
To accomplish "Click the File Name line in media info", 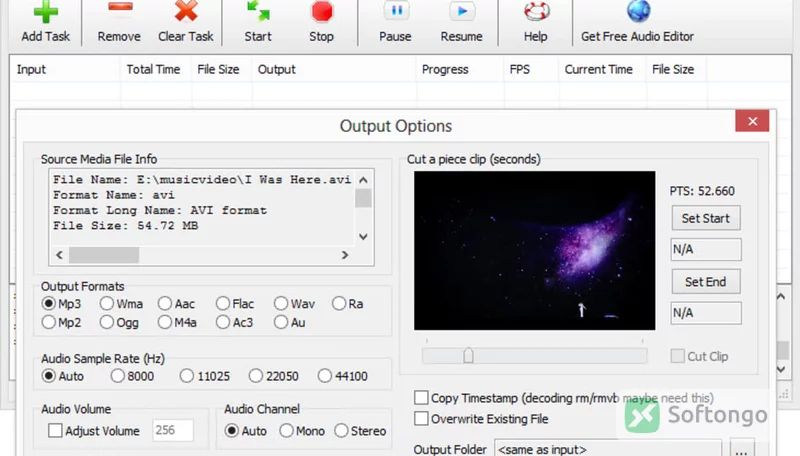I will coord(202,180).
